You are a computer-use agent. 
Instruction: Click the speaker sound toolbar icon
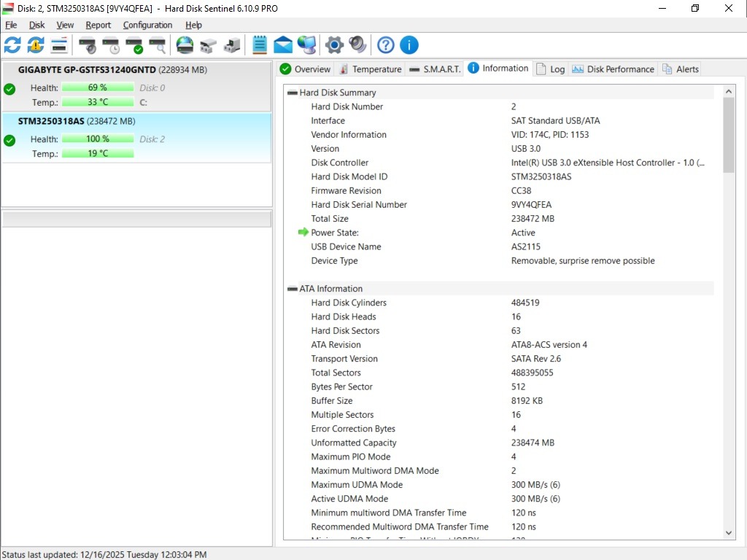(x=357, y=45)
